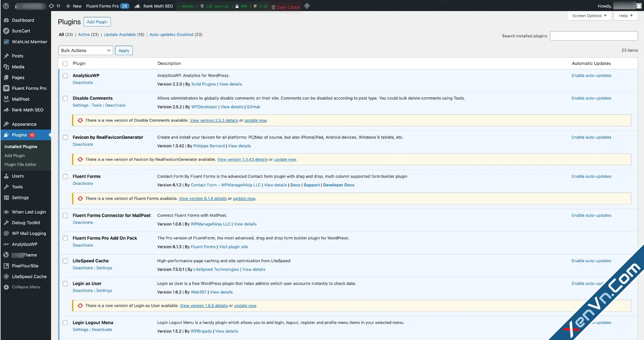
Task: Click the Pages sidebar icon
Action: pos(6,77)
